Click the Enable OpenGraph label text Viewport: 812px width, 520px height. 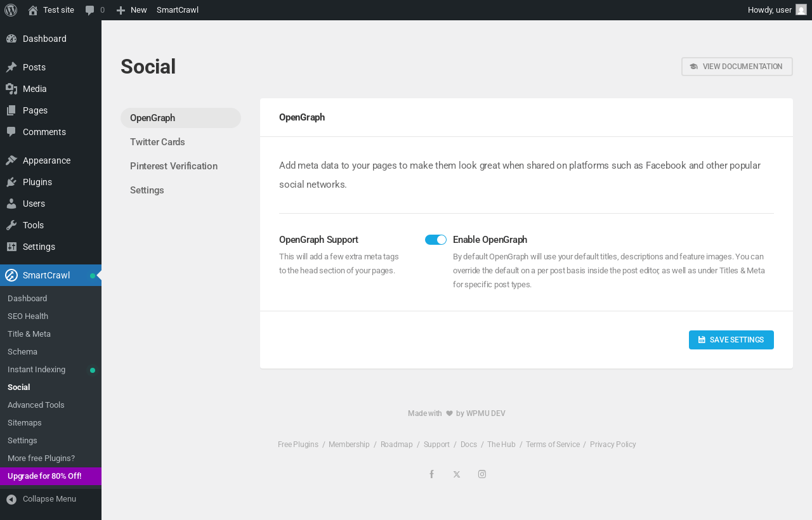coord(490,240)
